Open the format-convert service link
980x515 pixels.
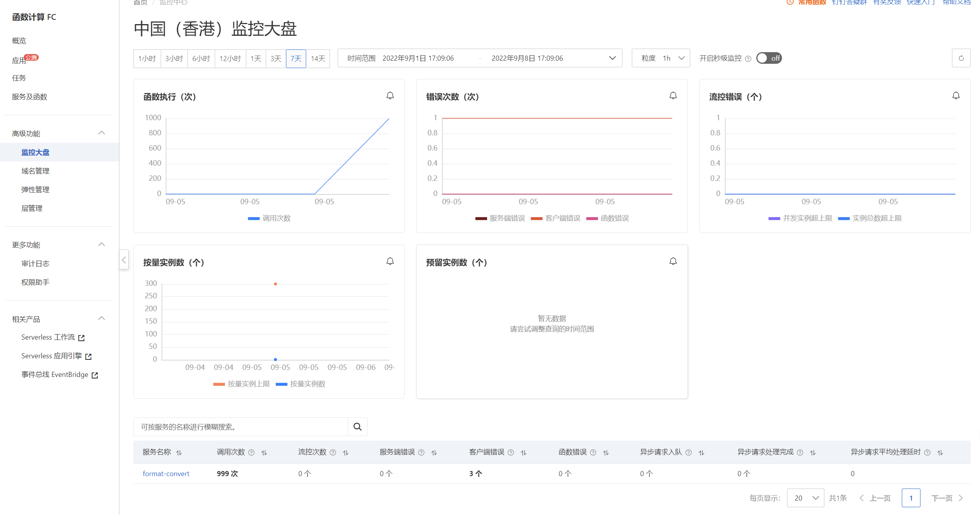click(x=166, y=474)
